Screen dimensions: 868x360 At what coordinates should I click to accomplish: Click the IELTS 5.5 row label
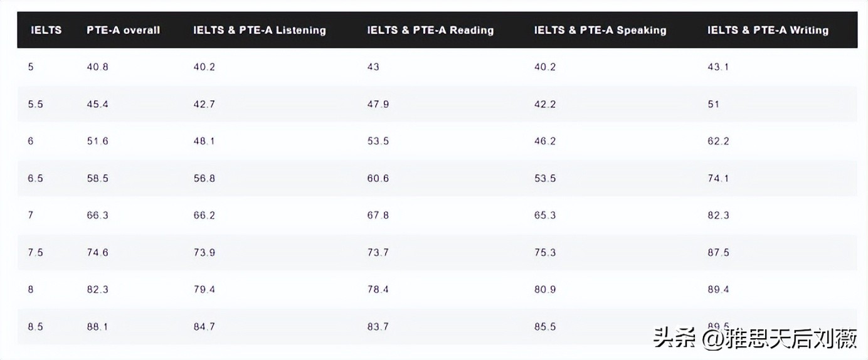[36, 104]
